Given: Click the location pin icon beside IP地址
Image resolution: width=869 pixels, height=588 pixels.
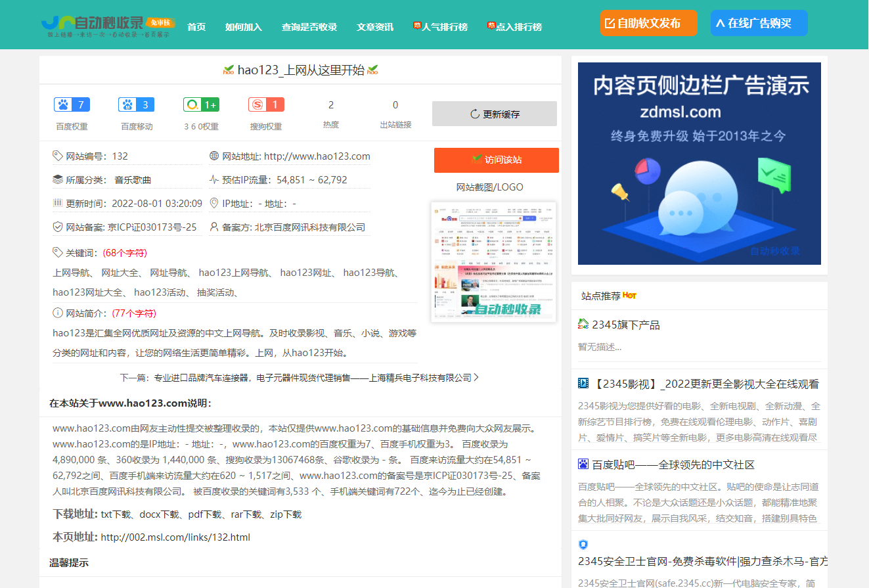Looking at the screenshot, I should [x=214, y=203].
